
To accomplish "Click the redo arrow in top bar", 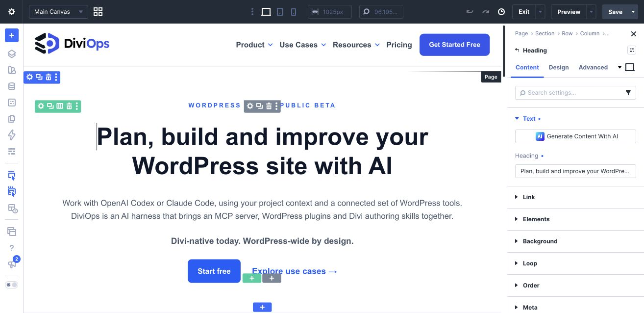I will pos(486,12).
